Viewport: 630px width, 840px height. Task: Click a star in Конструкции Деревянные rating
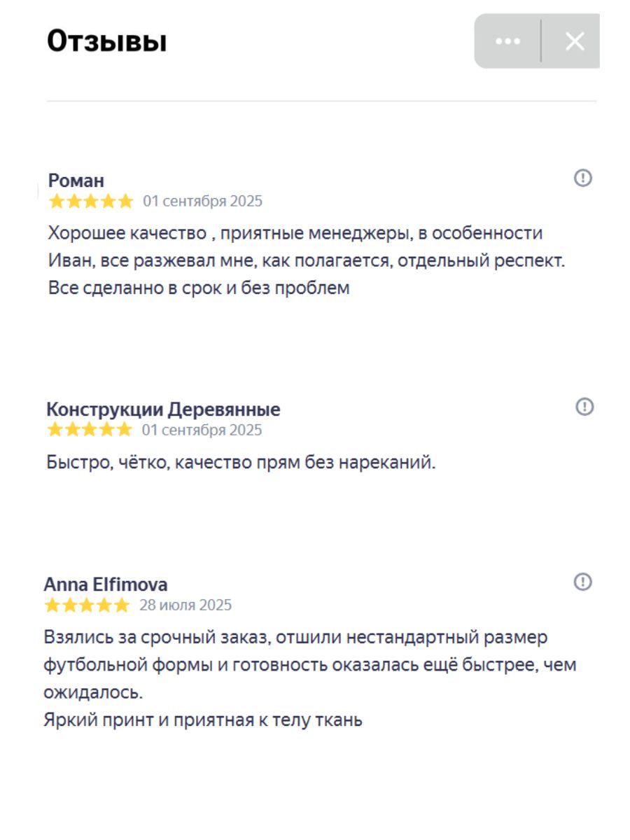click(90, 430)
